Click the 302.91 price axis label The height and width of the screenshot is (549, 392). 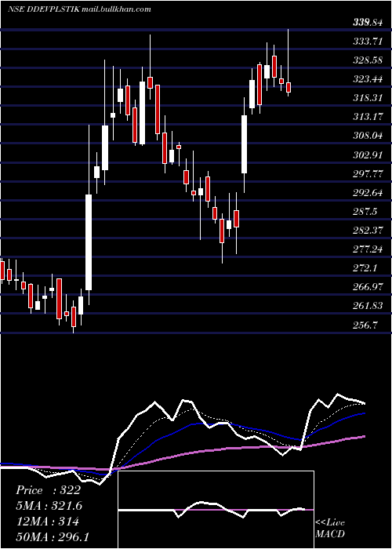pyautogui.click(x=367, y=155)
